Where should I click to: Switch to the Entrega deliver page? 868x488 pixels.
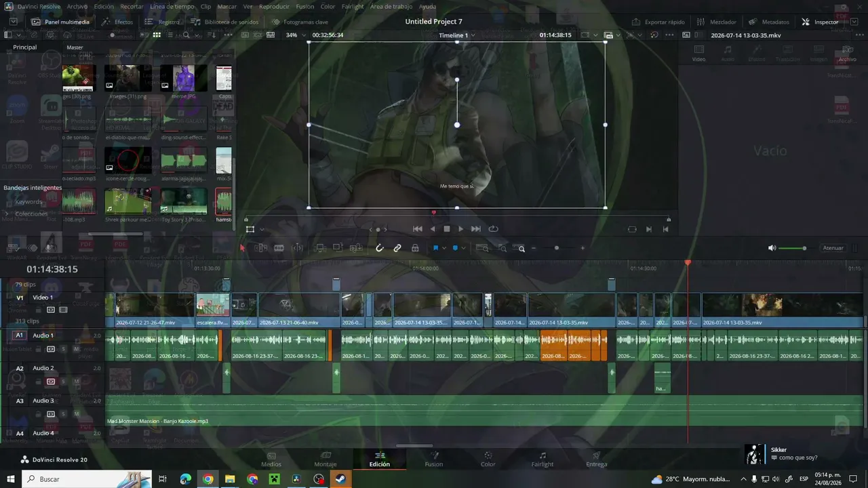596,460
